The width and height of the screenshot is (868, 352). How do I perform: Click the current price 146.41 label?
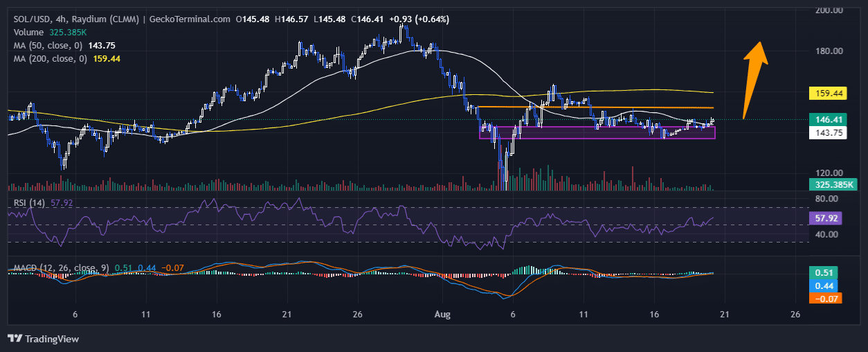[x=826, y=119]
